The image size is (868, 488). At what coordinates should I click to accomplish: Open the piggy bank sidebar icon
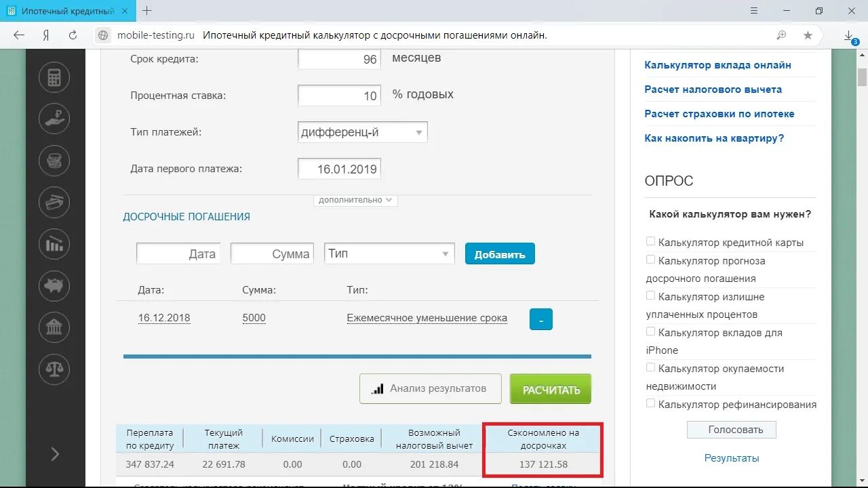54,285
